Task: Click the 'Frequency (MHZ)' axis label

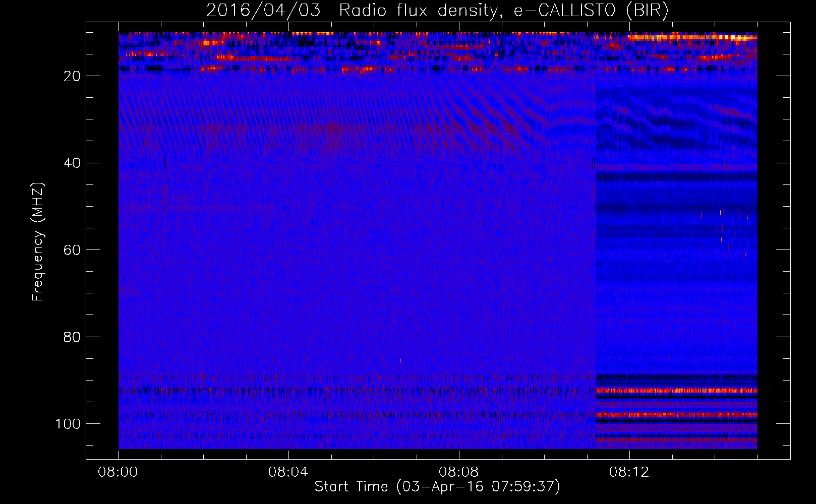Action: [x=38, y=241]
